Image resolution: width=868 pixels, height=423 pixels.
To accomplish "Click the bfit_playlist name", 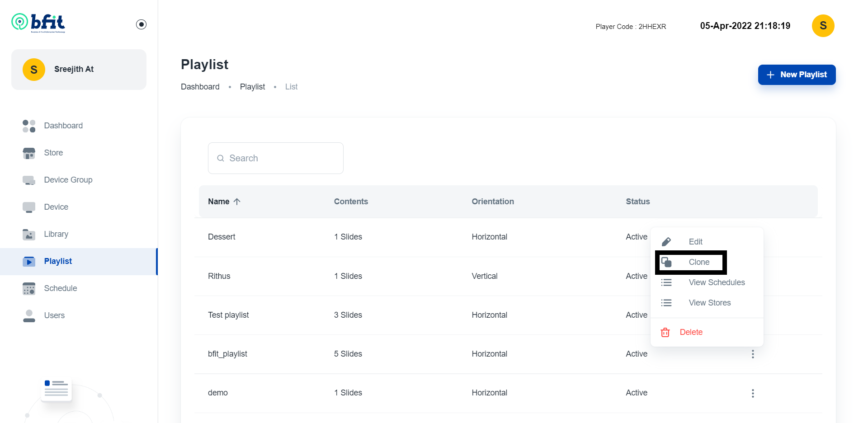I will 227,354.
